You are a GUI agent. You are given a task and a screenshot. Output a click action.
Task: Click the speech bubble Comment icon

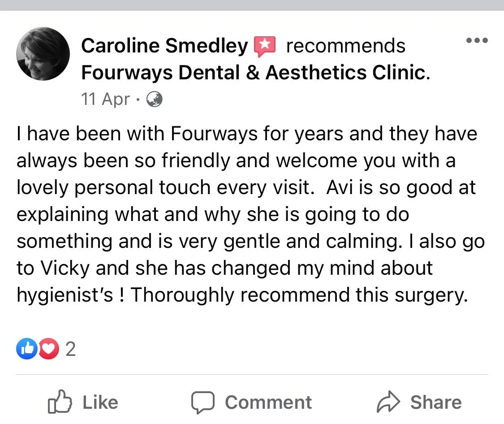point(203,402)
